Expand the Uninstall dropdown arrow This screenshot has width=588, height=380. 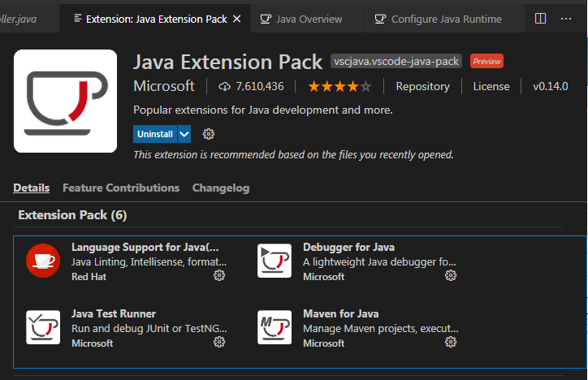[x=184, y=134]
